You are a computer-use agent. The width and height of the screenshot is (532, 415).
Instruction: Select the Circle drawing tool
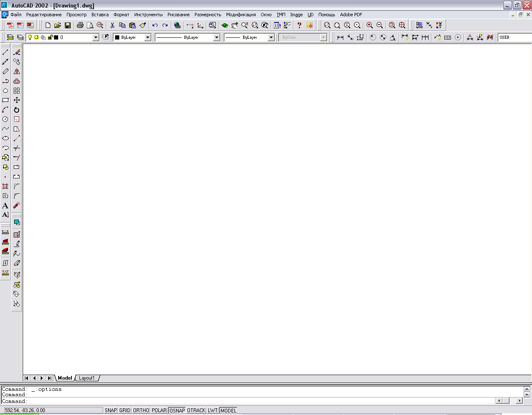pyautogui.click(x=5, y=119)
